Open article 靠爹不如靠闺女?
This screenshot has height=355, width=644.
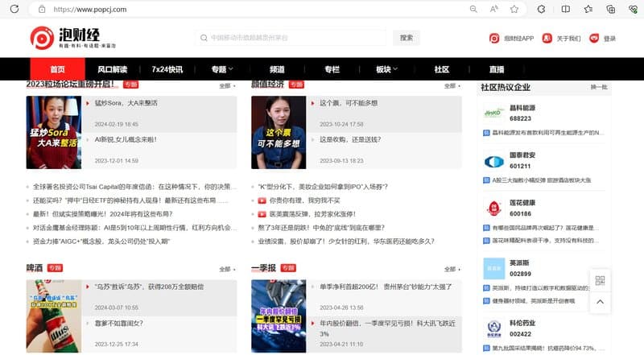(x=119, y=324)
